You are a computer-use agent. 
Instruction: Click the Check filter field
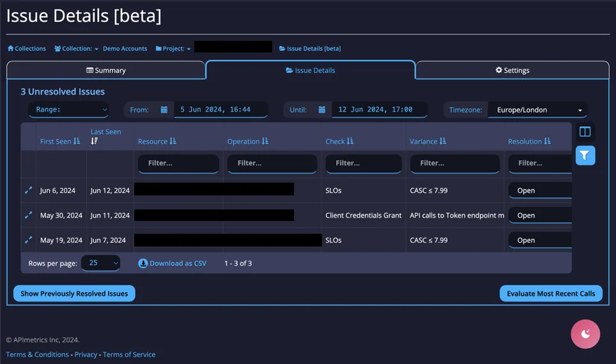(364, 163)
